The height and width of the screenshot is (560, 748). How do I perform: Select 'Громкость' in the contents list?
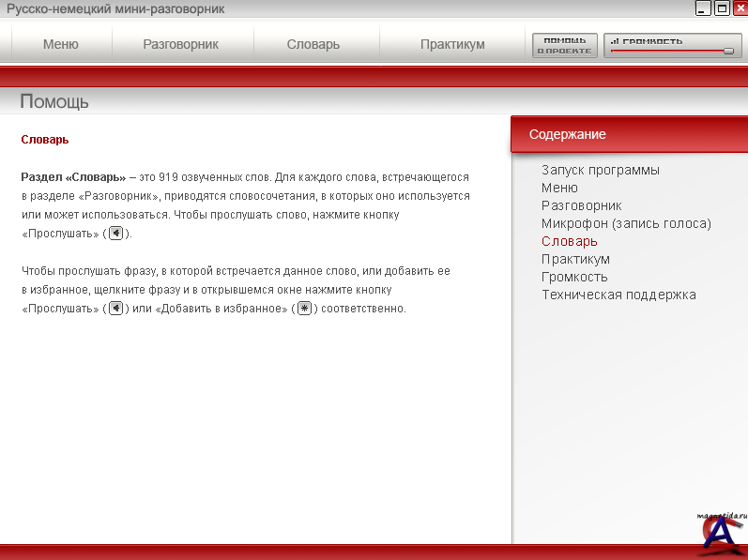574,277
